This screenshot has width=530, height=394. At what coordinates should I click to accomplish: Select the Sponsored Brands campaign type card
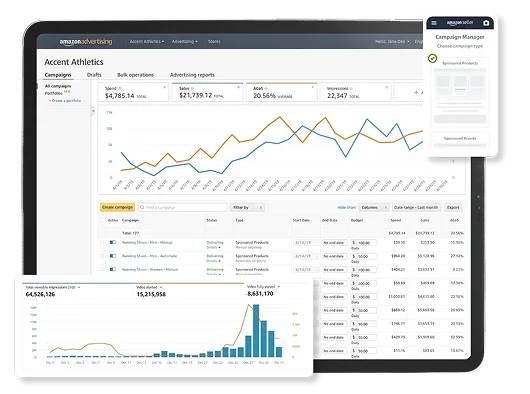coord(460,141)
